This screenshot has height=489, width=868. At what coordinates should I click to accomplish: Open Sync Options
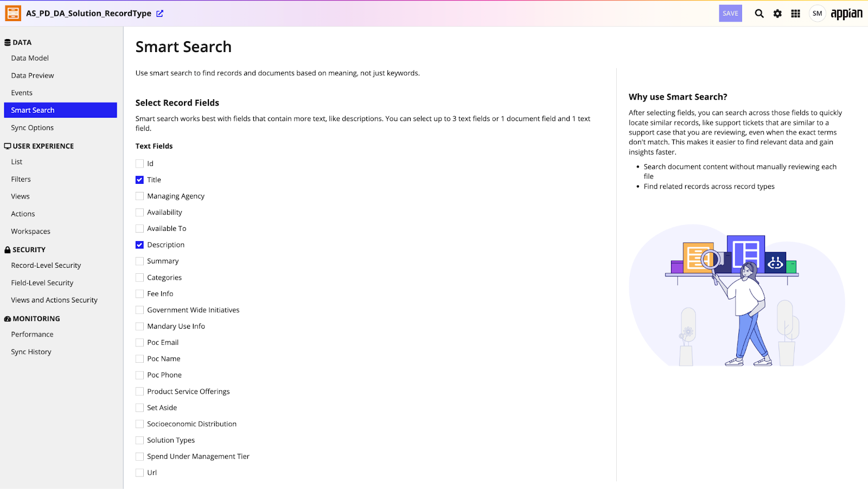(x=32, y=127)
